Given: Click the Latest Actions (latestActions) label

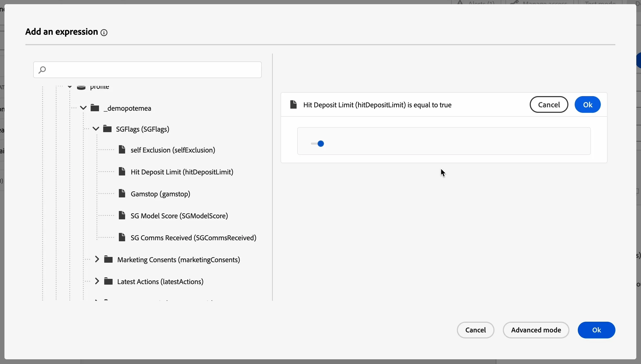Looking at the screenshot, I should pos(160,282).
